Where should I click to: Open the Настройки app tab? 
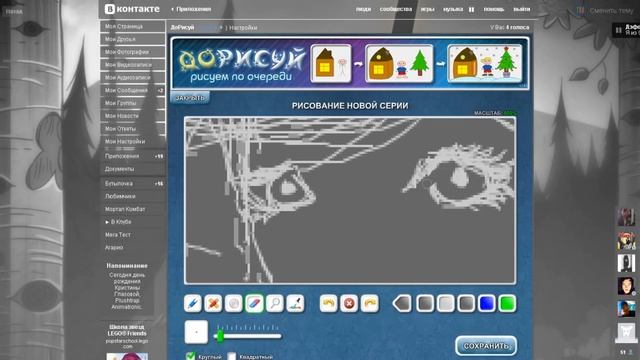pyautogui.click(x=243, y=28)
